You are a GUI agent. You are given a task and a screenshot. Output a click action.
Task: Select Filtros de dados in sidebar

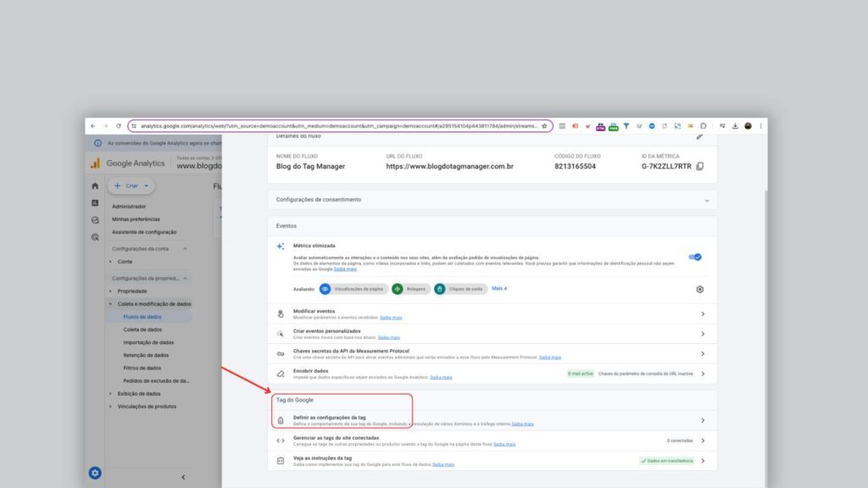coord(142,368)
